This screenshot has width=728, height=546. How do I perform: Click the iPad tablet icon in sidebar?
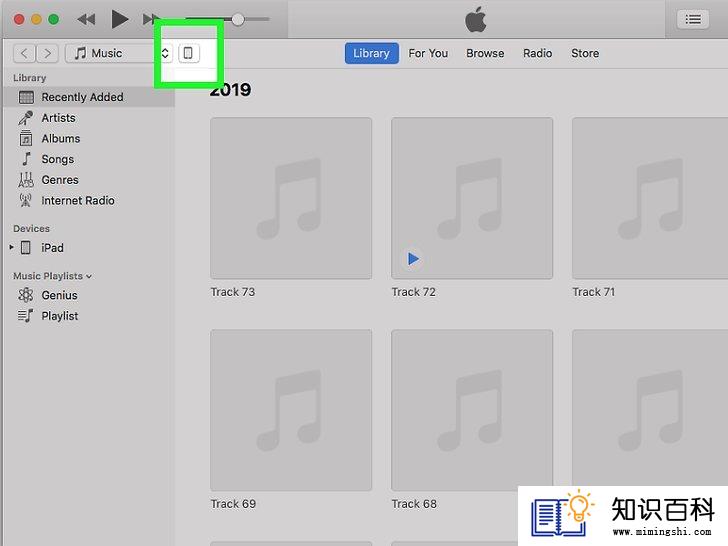pos(26,247)
